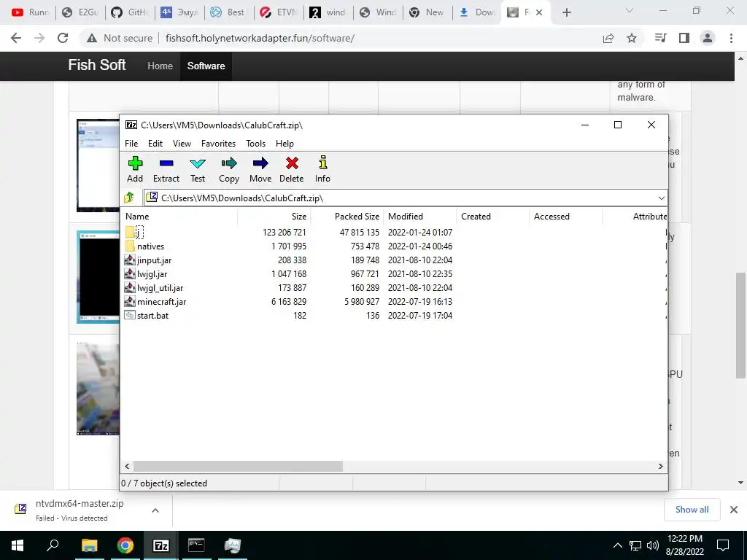Expand options for ntvdmx64-master.zip download

tap(155, 510)
